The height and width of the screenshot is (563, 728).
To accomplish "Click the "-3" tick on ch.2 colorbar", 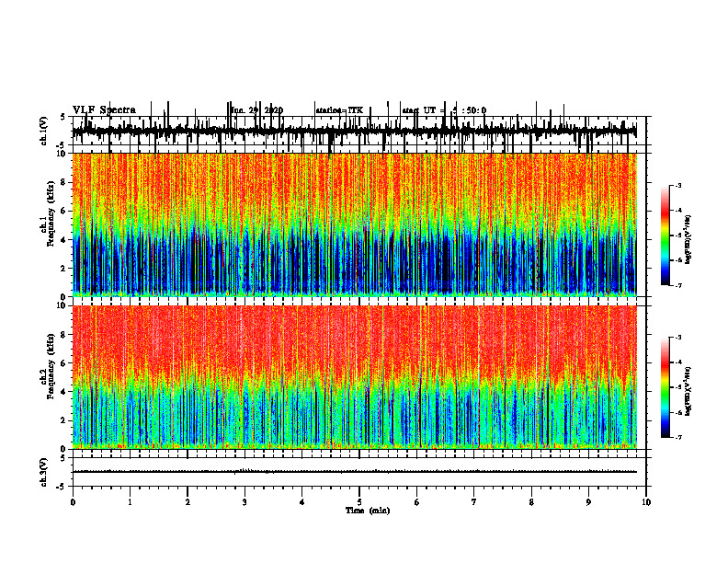I will tap(677, 338).
